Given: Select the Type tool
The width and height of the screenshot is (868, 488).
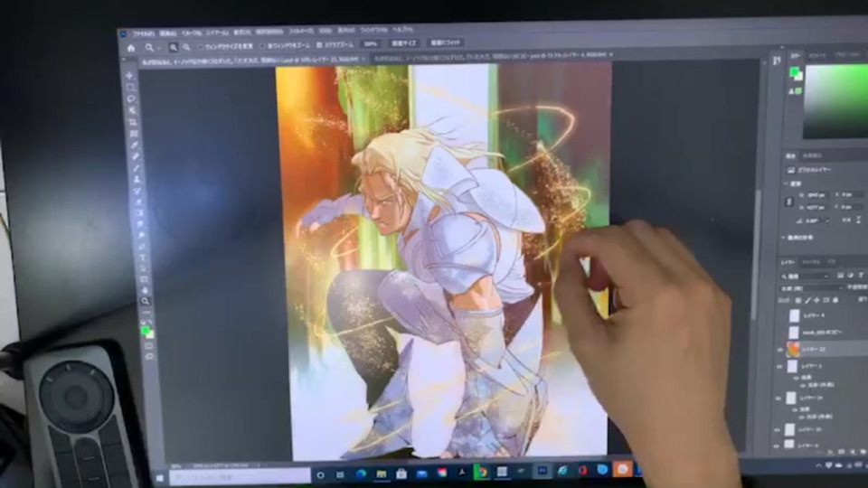Looking at the screenshot, I should tap(142, 258).
